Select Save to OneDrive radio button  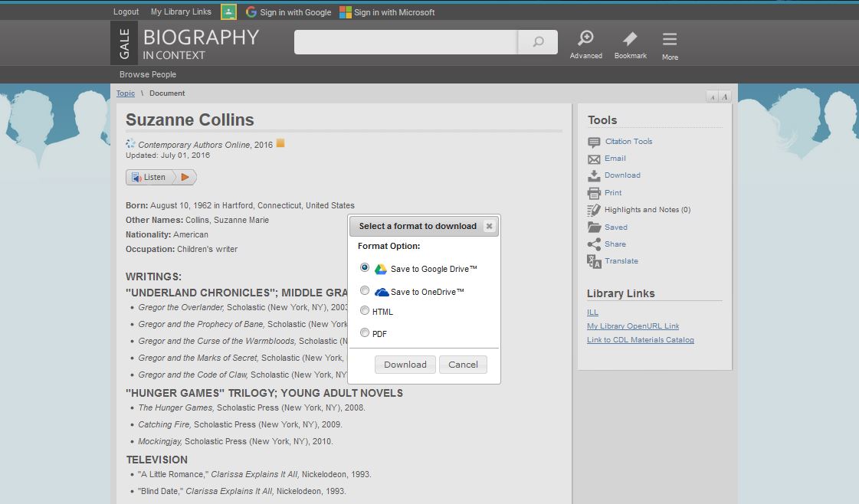[365, 290]
